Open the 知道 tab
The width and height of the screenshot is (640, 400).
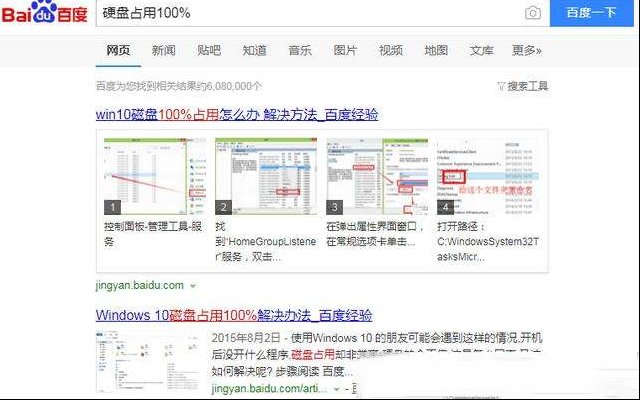point(254,50)
